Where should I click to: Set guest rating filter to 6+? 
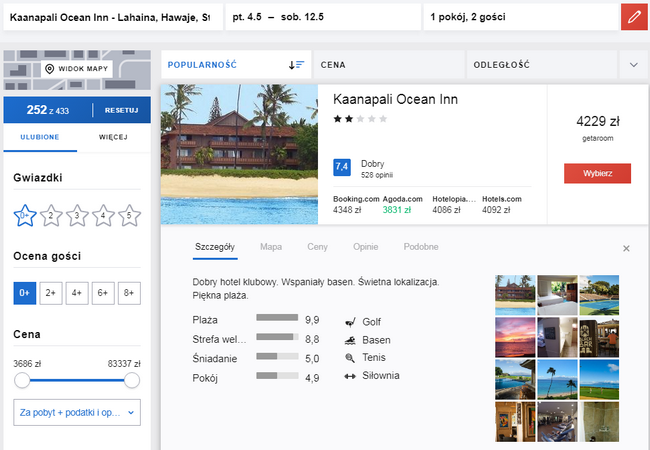(x=103, y=293)
